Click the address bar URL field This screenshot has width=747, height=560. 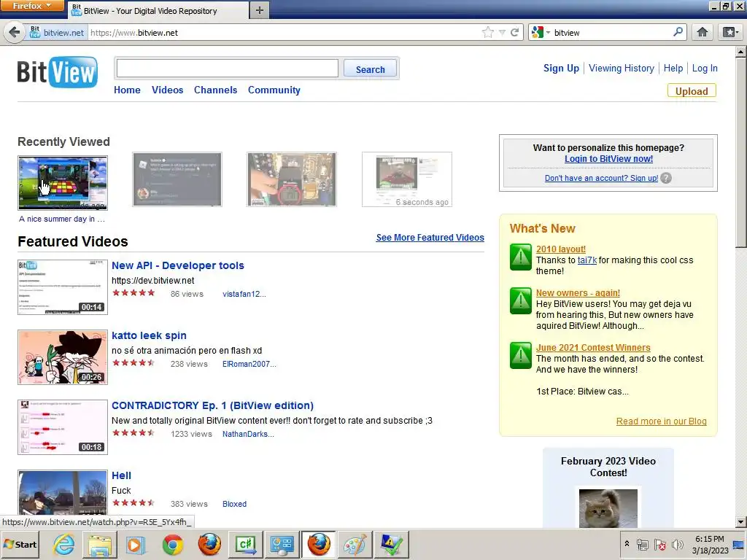pyautogui.click(x=284, y=33)
